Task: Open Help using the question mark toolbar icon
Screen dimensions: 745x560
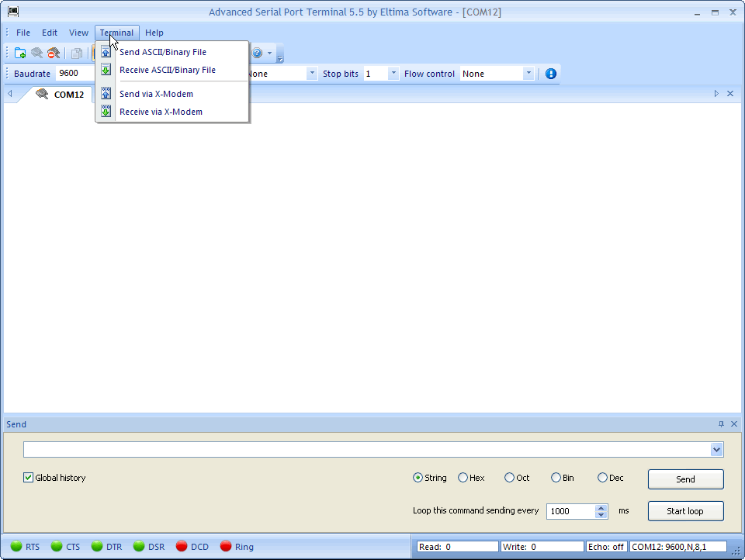Action: (256, 53)
